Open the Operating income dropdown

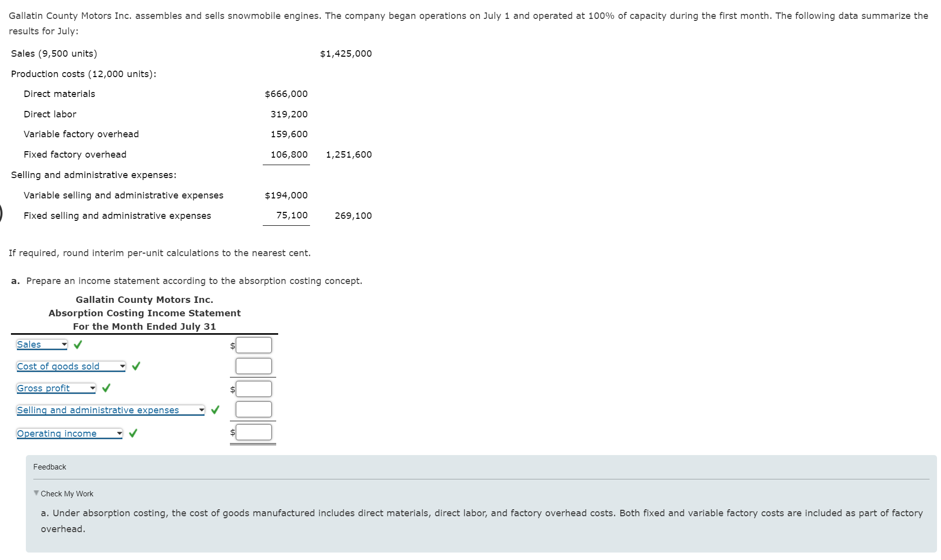point(70,434)
